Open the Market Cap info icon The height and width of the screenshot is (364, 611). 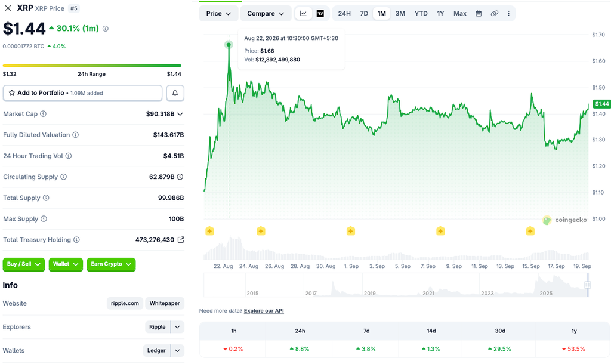point(43,114)
